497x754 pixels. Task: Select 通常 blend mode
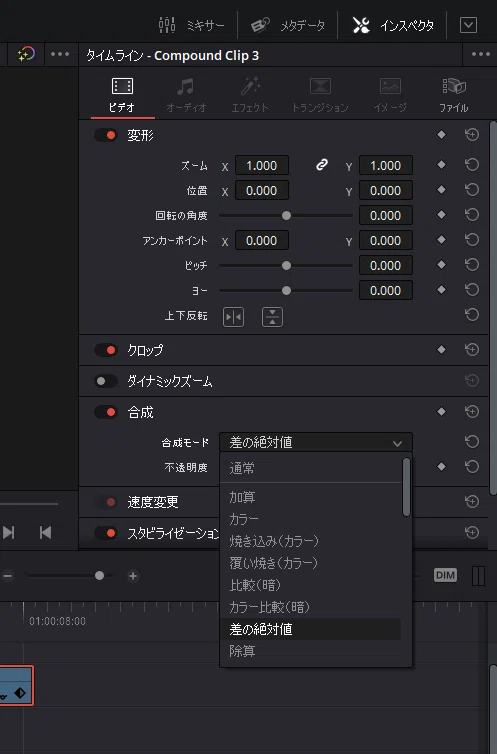(311, 468)
